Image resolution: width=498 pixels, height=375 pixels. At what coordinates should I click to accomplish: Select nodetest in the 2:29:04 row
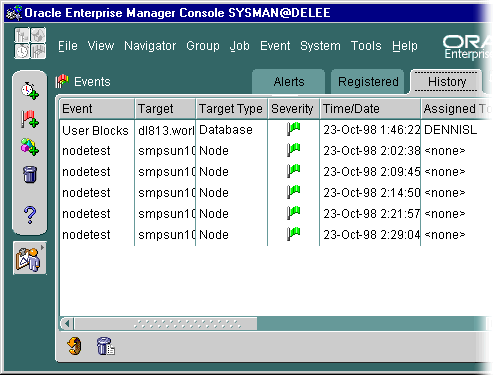(86, 235)
